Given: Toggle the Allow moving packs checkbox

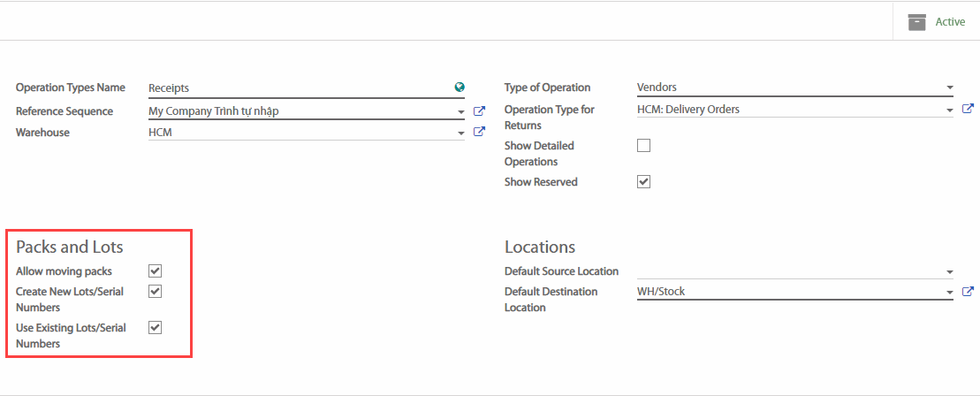Looking at the screenshot, I should click(155, 271).
